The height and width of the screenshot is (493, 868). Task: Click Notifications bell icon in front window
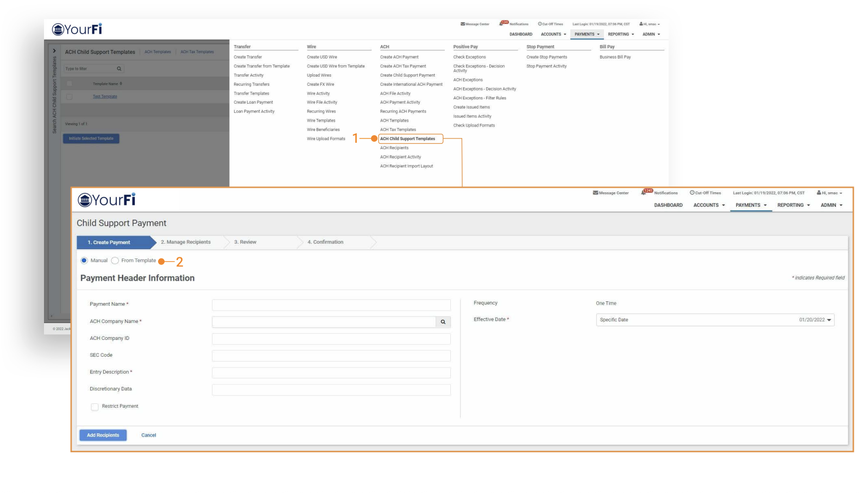(x=644, y=192)
